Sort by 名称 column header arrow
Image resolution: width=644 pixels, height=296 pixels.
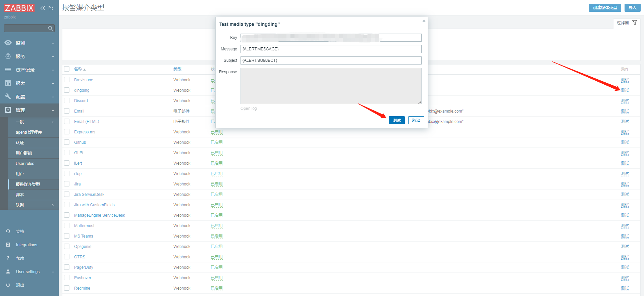pyautogui.click(x=85, y=70)
